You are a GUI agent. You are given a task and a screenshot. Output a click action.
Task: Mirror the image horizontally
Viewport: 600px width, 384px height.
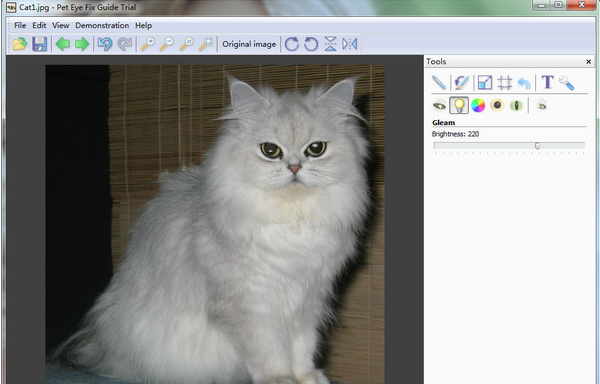[350, 44]
